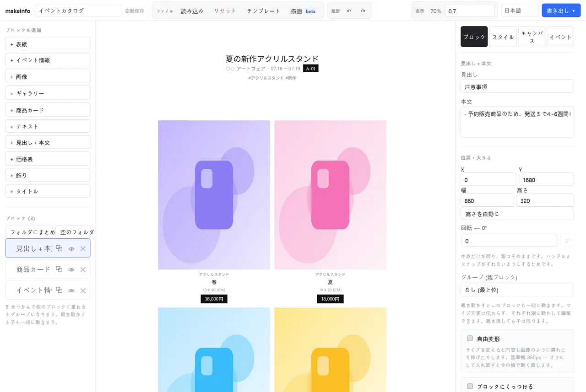Image resolution: width=586 pixels, height=392 pixels.
Task: Open the キャンバス tab
Action: (532, 37)
